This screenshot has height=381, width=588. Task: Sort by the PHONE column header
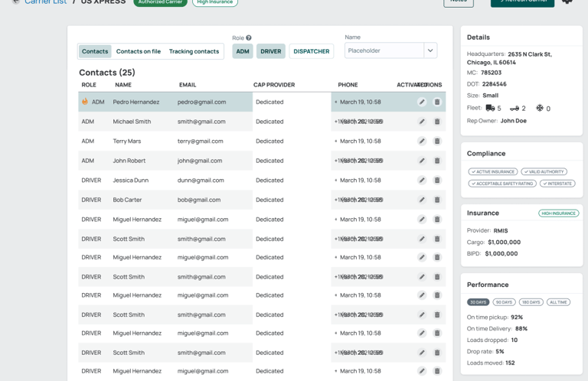[348, 85]
